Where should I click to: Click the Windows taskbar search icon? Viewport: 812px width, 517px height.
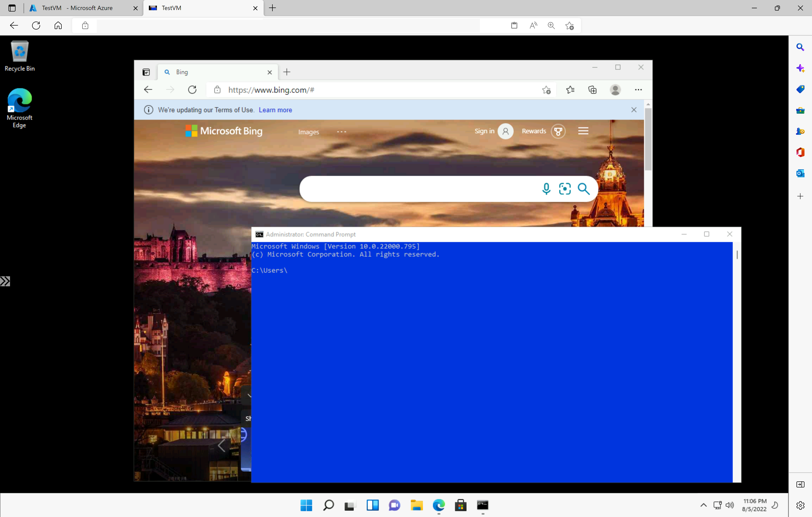coord(328,505)
